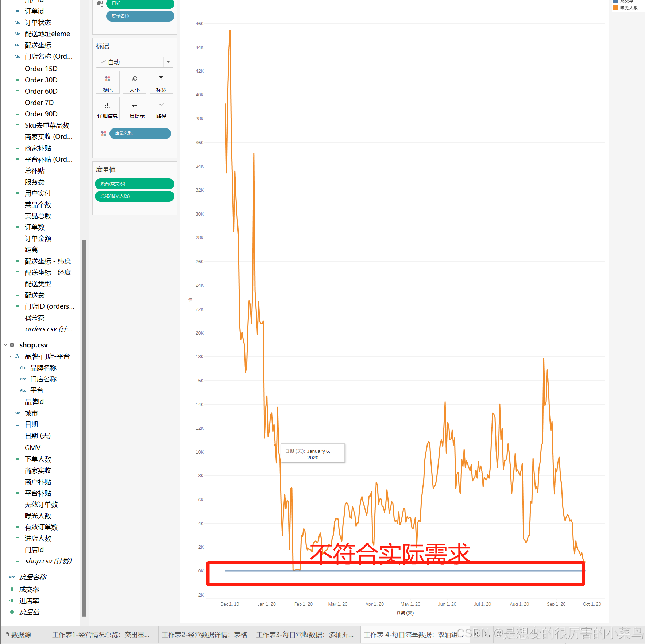Click the number icon next to 曝光人数
Image resolution: width=645 pixels, height=644 pixels.
[x=18, y=516]
